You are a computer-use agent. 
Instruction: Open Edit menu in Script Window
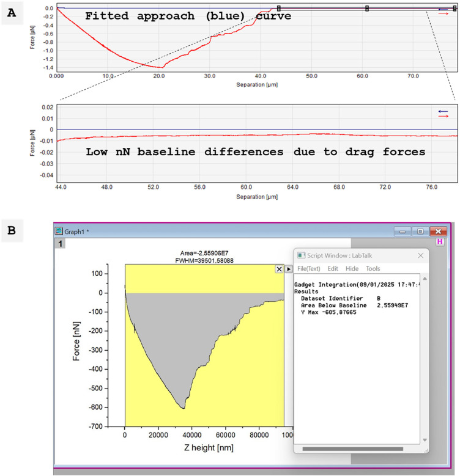point(333,269)
